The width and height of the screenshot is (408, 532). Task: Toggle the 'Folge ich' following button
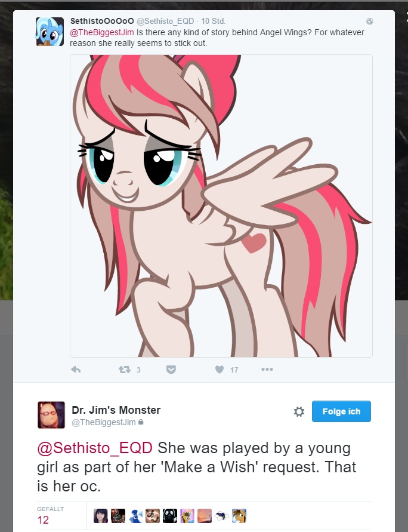[341, 411]
